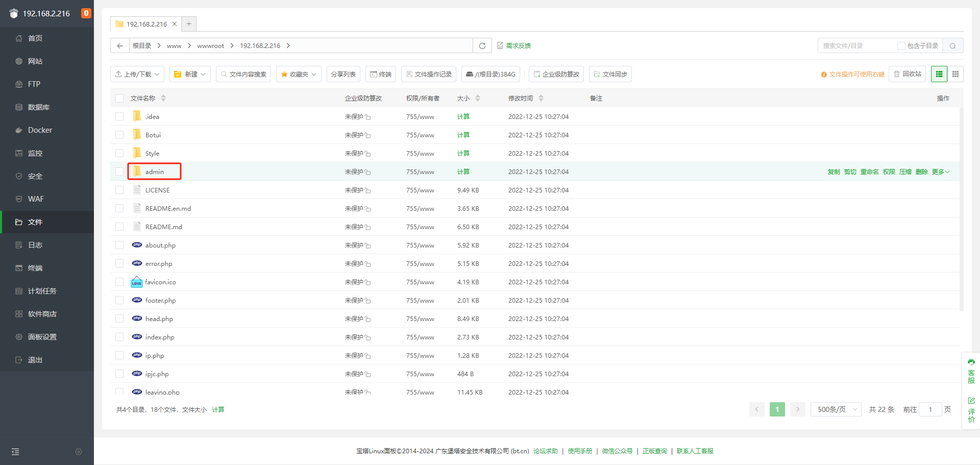Screen dimensions: 980x465
Task: Click the sidebar bottom settings gear icon
Action: (79, 452)
